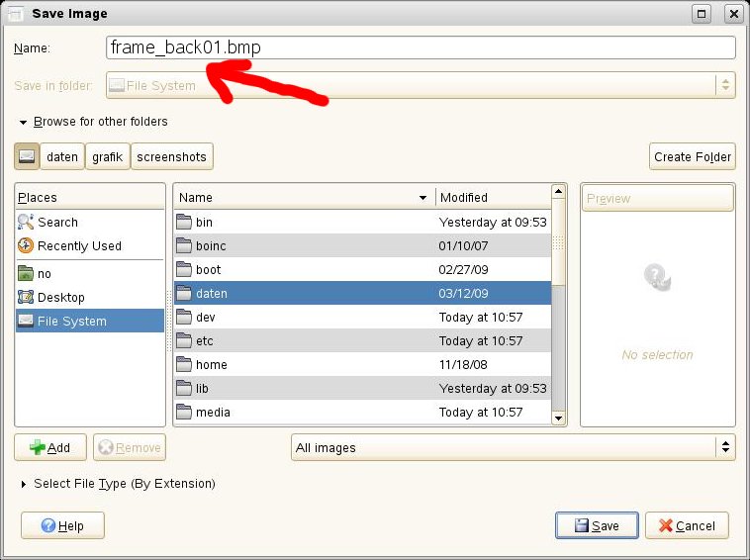
Task: Sort files by the Modified column header
Action: pyautogui.click(x=492, y=198)
